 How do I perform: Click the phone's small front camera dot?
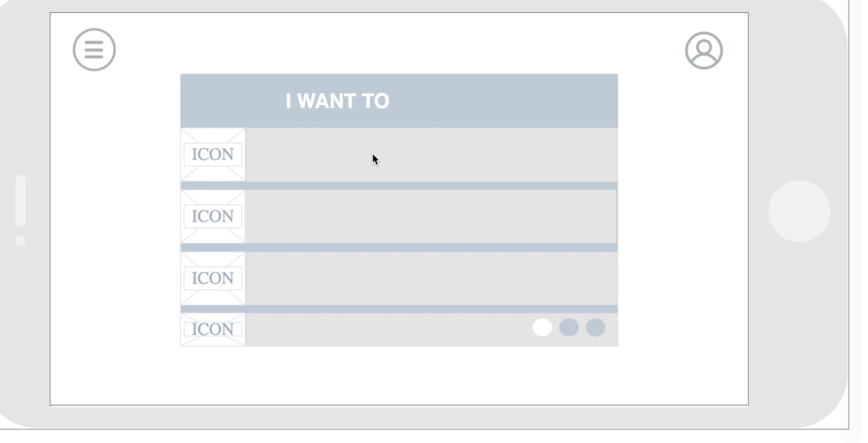coord(21,241)
